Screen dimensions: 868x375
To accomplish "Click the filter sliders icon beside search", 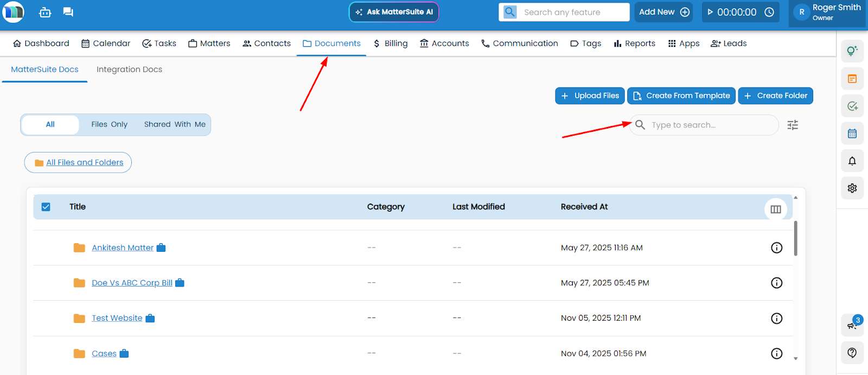I will click(x=793, y=125).
